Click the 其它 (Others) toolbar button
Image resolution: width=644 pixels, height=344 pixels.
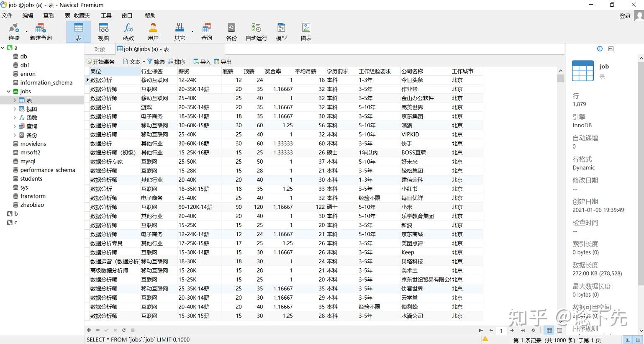point(180,32)
